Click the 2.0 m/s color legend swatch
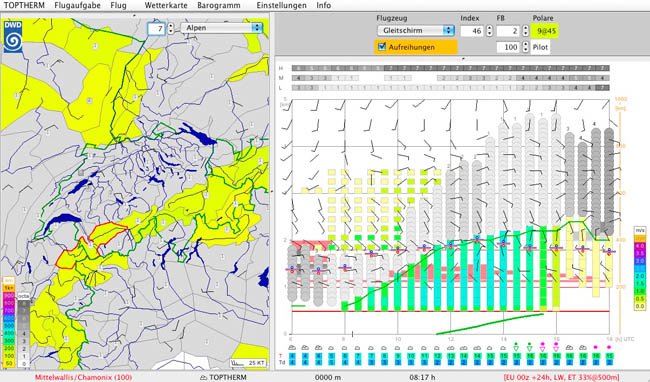 (640, 276)
